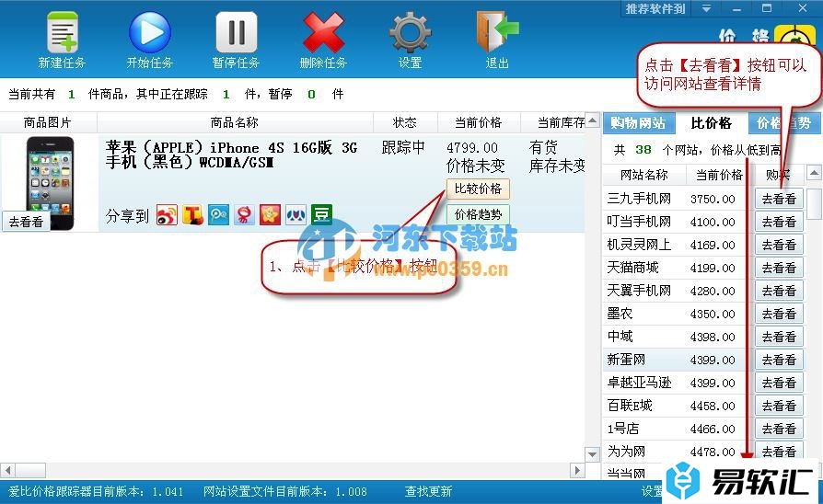Select the 卓越亚马逊 row name
Viewport: 823px width, 504px height.
(x=639, y=383)
